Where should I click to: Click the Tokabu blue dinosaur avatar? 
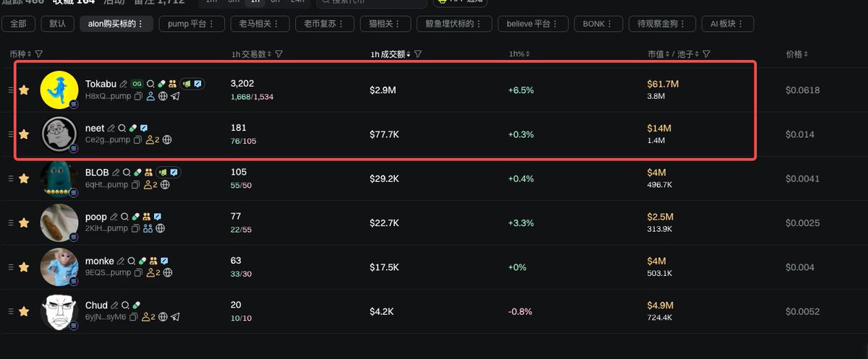tap(59, 89)
